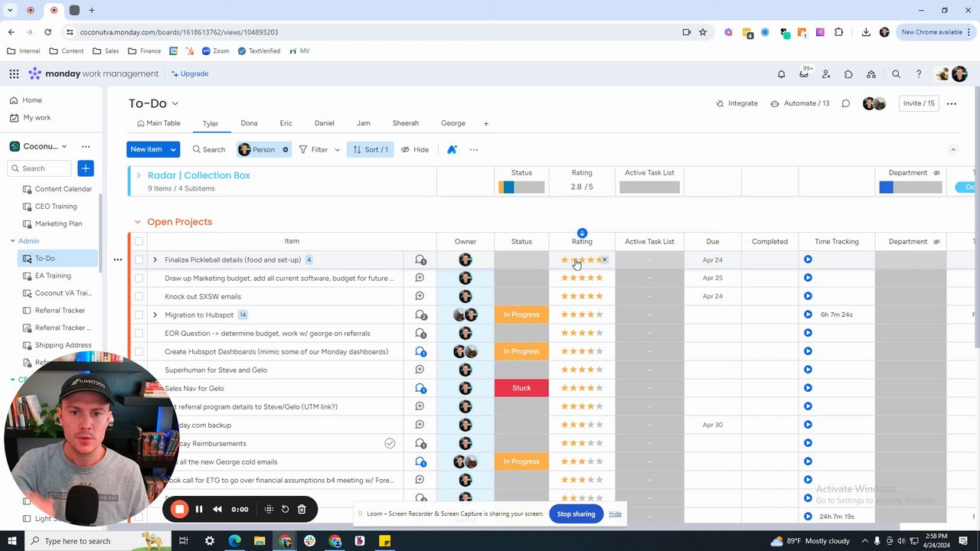980x551 pixels.
Task: Expand subitems of Finalize Pickleball details
Action: pyautogui.click(x=155, y=259)
